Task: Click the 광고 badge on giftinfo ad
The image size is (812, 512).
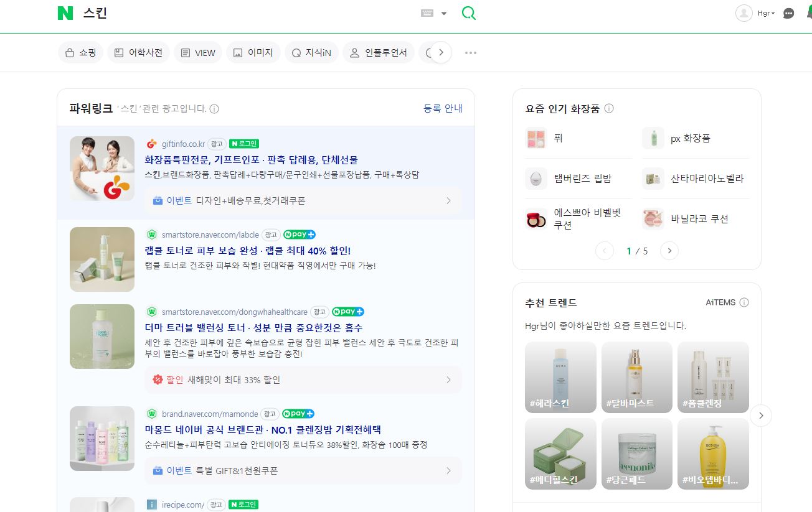Action: (217, 144)
